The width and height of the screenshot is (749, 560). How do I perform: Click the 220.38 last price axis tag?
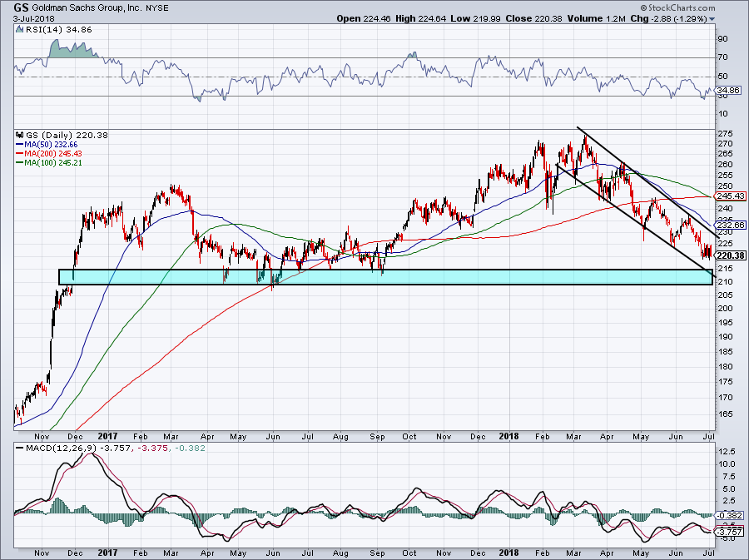731,255
